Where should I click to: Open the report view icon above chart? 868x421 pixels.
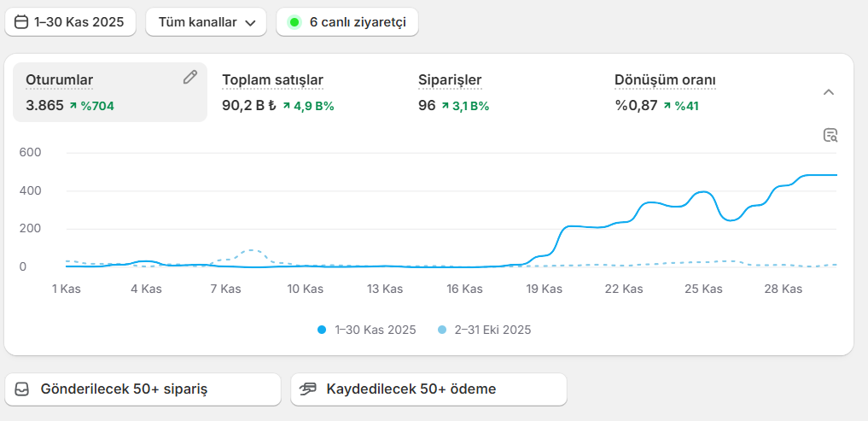click(x=830, y=135)
